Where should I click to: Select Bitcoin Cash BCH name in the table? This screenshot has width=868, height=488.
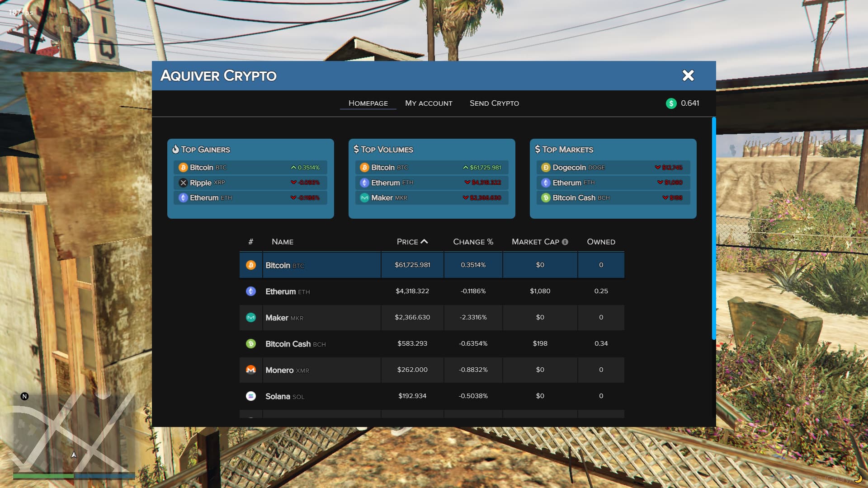pos(296,344)
